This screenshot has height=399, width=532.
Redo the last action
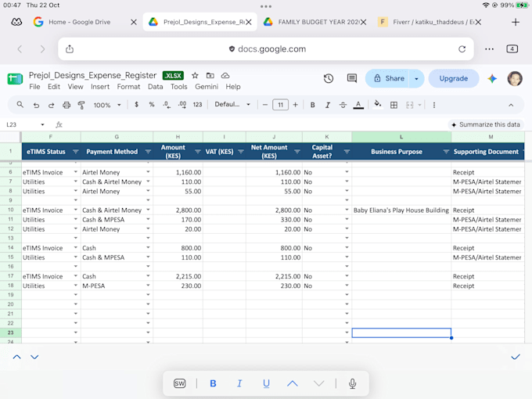pyautogui.click(x=51, y=105)
